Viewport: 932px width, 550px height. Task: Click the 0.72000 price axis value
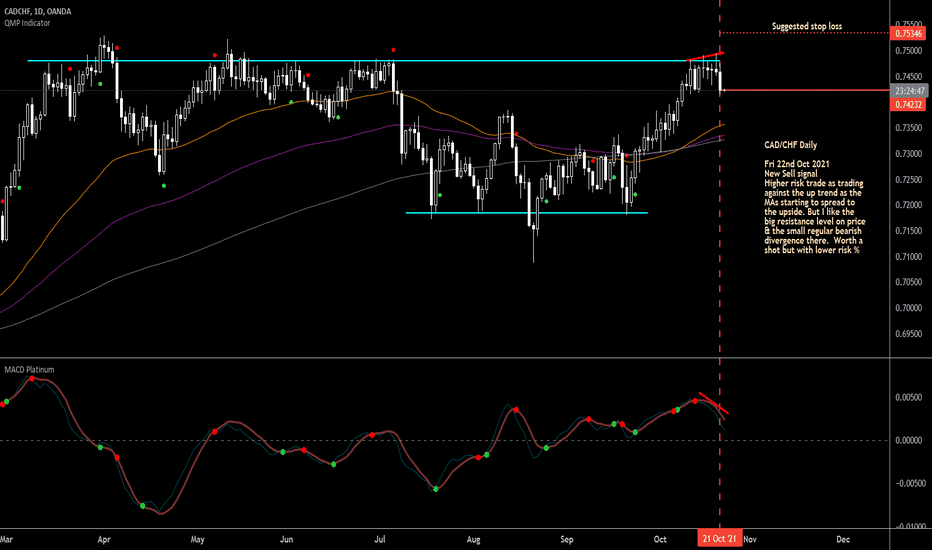[x=909, y=205]
